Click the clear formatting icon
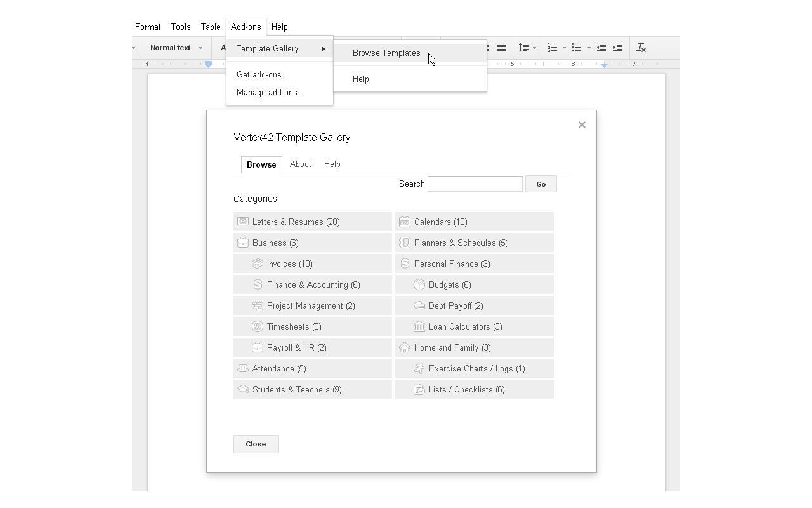 click(641, 48)
